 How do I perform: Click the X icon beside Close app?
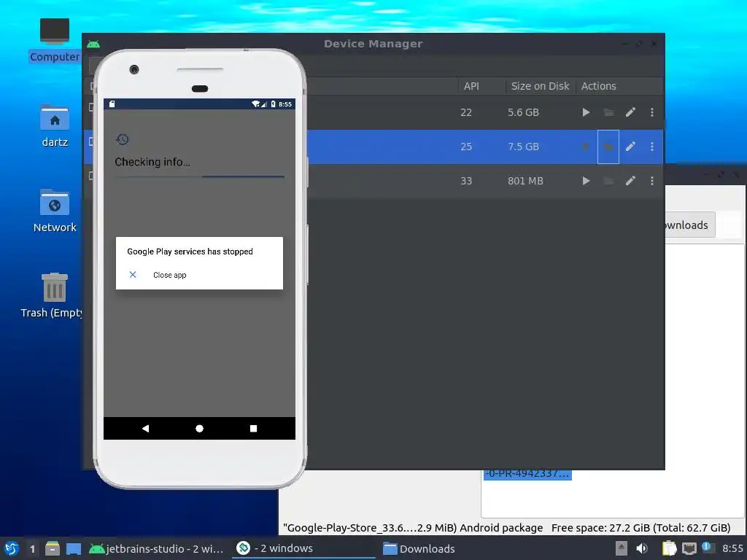[133, 275]
